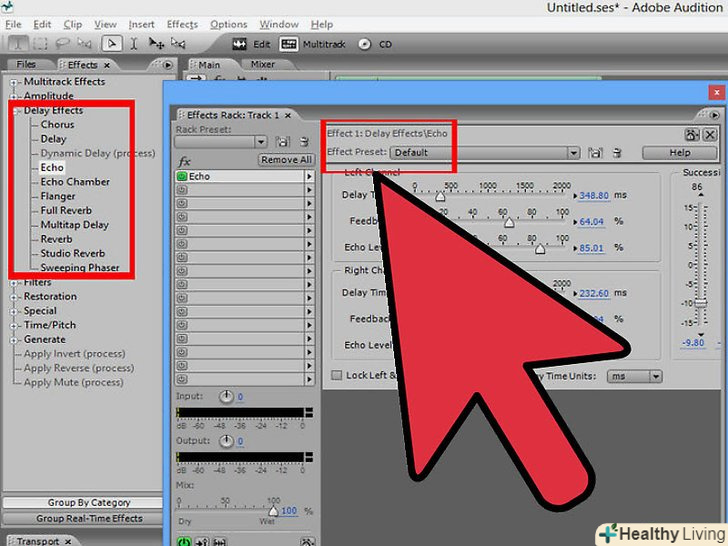
Task: Save the Echo effect preset
Action: tap(595, 153)
